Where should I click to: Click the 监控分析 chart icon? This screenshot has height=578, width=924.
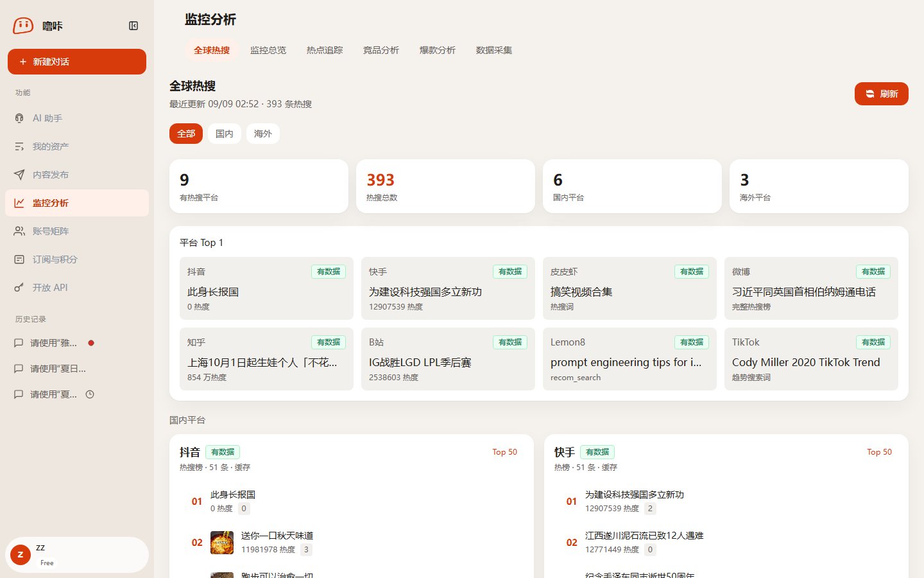pos(19,203)
